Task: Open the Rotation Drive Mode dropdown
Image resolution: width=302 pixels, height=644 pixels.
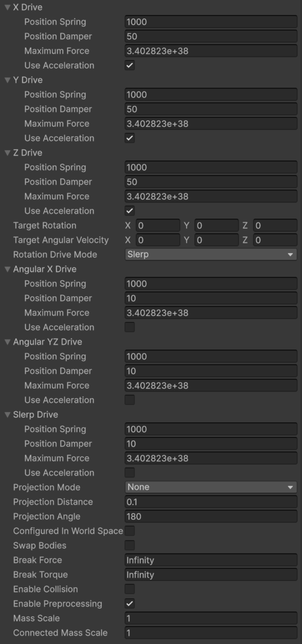Action: [x=211, y=255]
